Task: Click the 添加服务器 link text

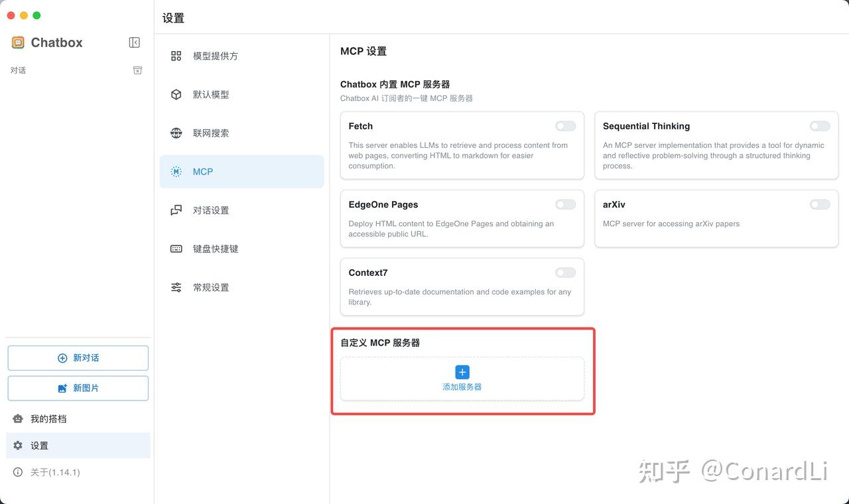Action: click(x=462, y=387)
